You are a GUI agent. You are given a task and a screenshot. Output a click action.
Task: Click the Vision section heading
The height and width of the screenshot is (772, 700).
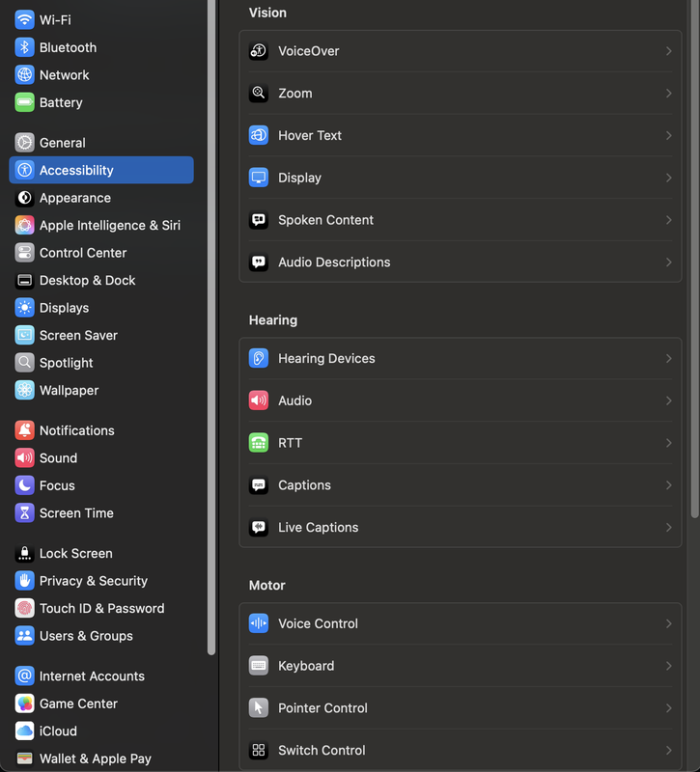(267, 13)
